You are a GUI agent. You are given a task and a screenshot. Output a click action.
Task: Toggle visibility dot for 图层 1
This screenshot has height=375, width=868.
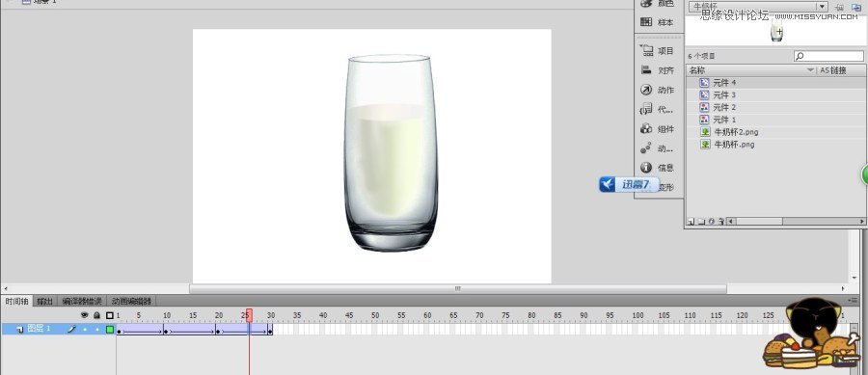click(x=85, y=329)
